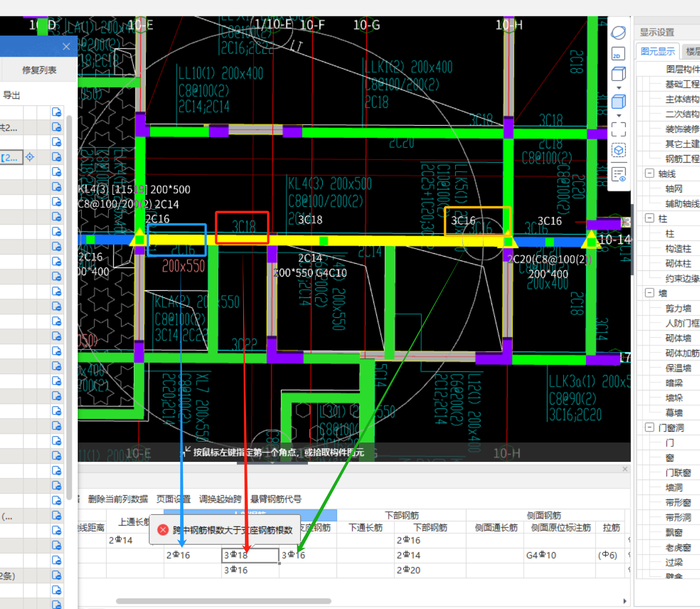Select 轴网 tree row
The image size is (700, 609).
pos(674,189)
